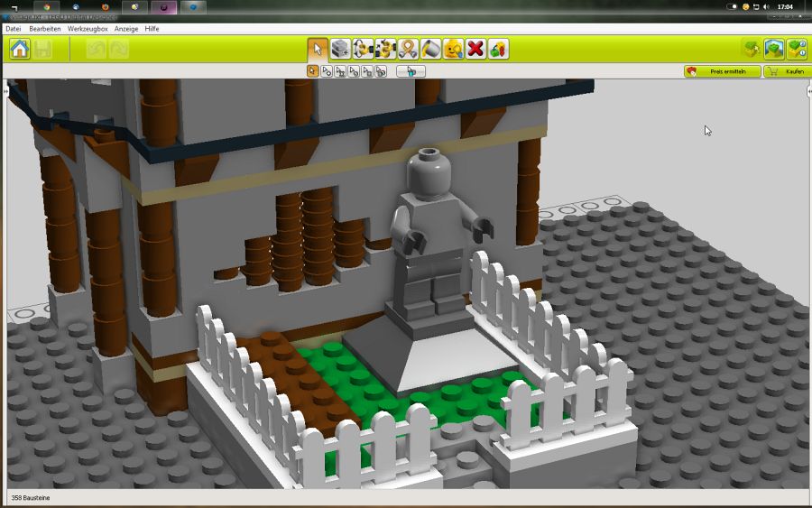This screenshot has width=812, height=508.
Task: Switch to Building Guide mode
Action: (x=796, y=49)
